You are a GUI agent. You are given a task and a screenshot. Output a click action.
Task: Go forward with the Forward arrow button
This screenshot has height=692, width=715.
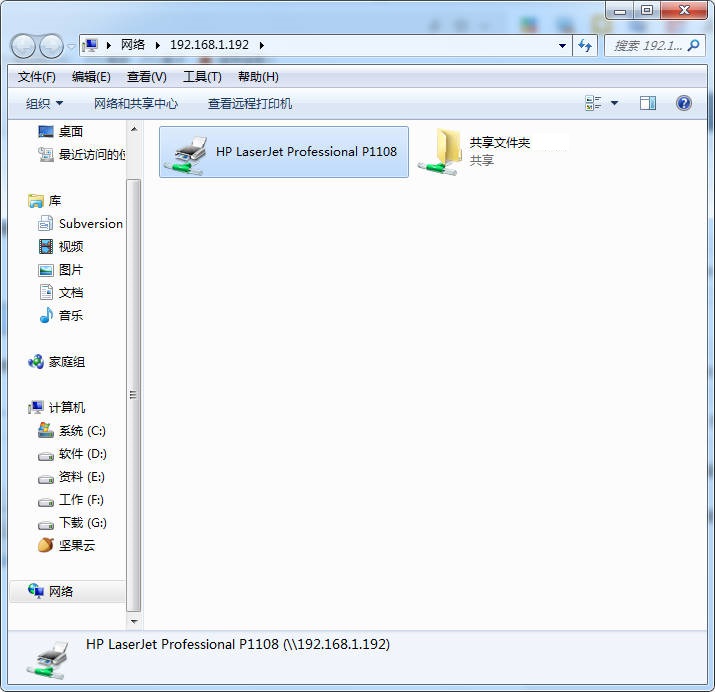click(x=52, y=46)
